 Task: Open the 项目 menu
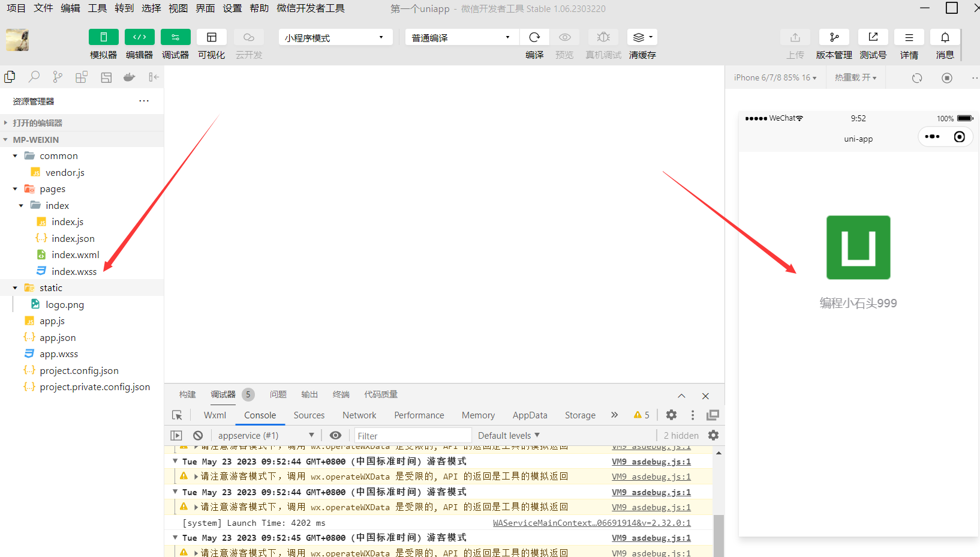[x=16, y=8]
